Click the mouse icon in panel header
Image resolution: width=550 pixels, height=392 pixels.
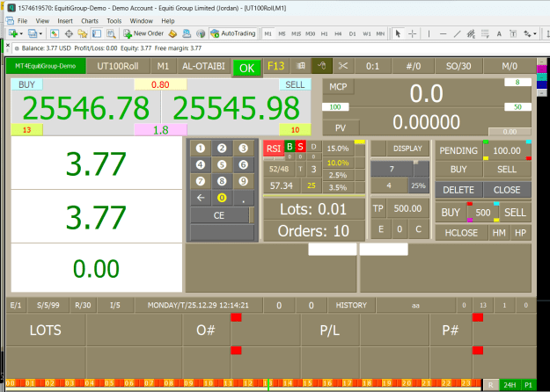(322, 66)
